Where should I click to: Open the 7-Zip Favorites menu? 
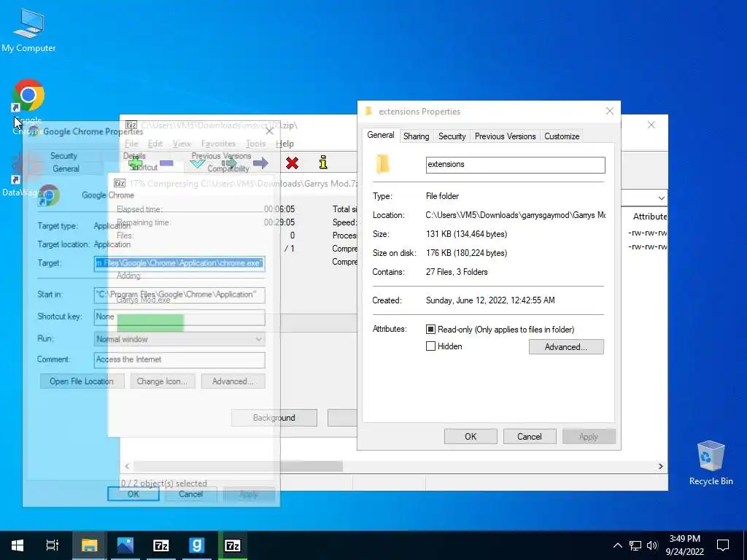[218, 144]
